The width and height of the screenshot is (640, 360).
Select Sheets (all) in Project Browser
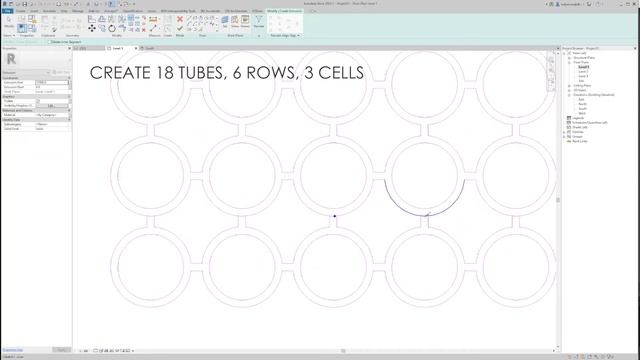(x=580, y=127)
